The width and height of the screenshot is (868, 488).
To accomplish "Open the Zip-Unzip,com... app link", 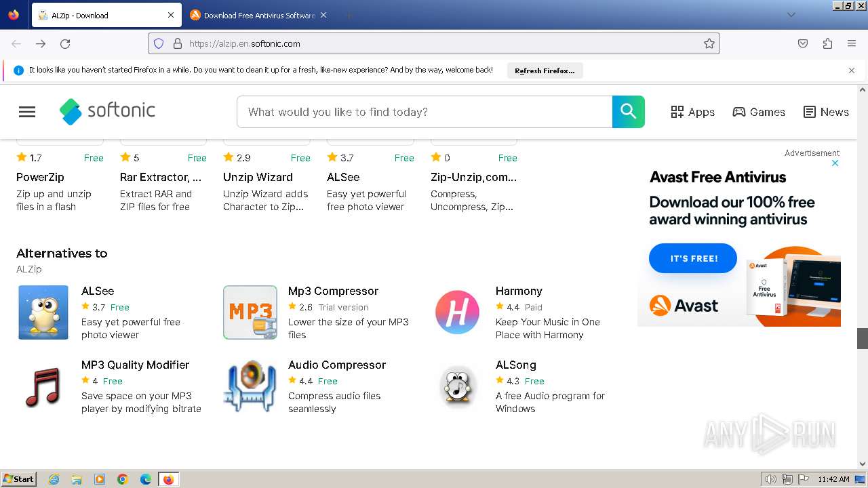I will tap(473, 177).
